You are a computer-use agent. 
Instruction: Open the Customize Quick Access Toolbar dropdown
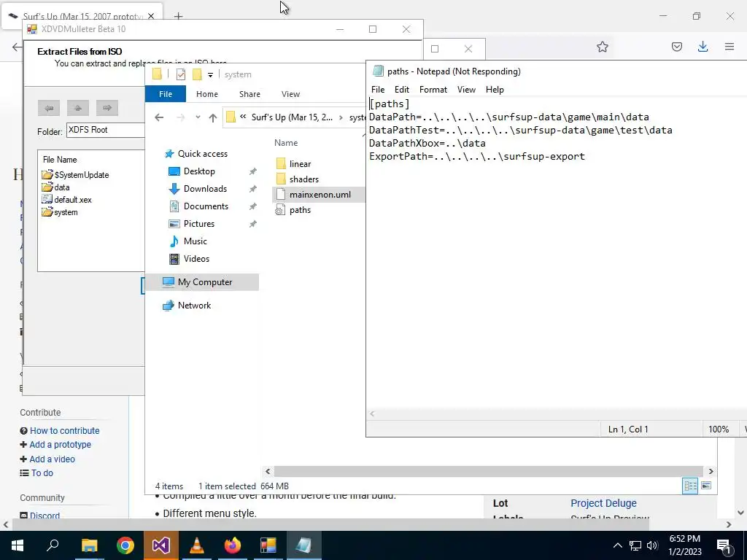(210, 75)
